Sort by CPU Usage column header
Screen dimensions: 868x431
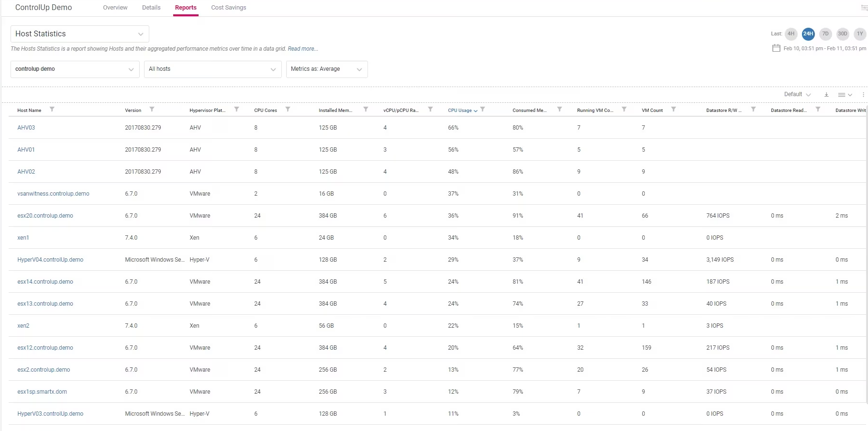coord(459,111)
